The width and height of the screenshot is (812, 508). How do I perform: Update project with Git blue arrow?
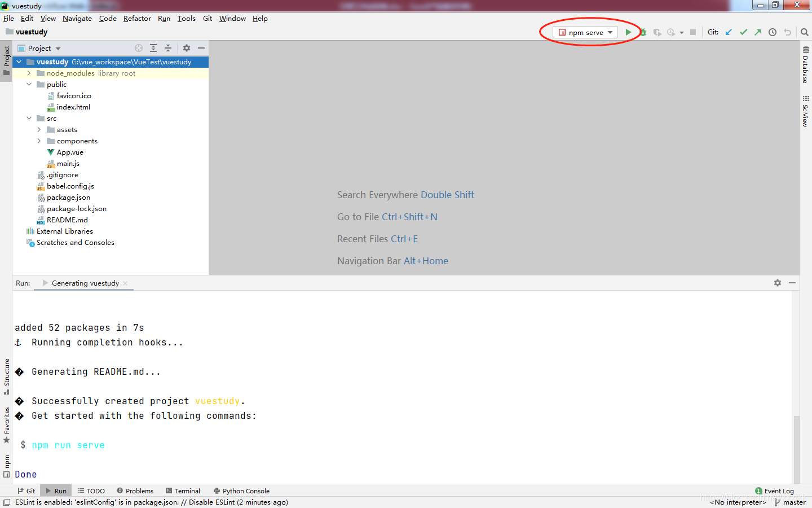(729, 32)
